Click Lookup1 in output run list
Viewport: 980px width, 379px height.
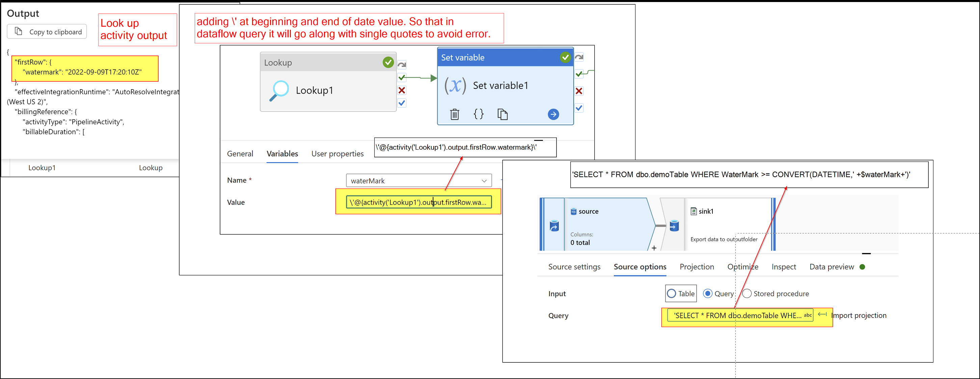click(x=42, y=168)
